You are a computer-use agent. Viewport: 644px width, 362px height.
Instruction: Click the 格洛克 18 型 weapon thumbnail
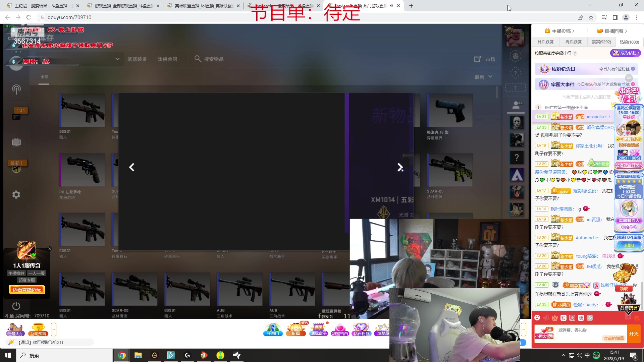click(450, 110)
